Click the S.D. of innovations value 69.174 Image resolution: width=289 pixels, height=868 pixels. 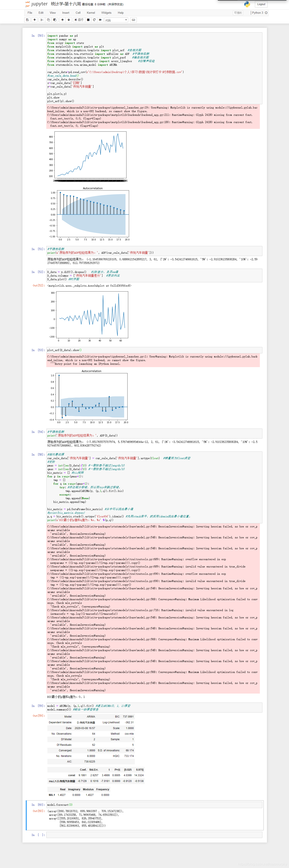point(130,750)
